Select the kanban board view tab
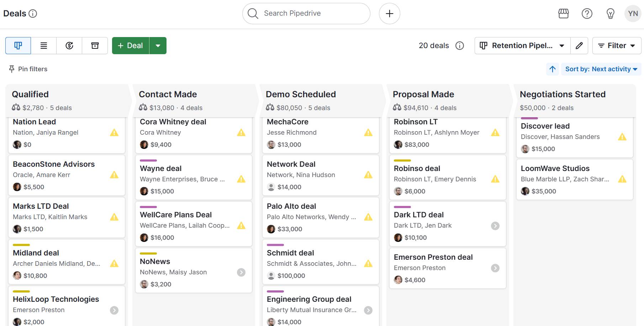The image size is (644, 326). pos(18,46)
